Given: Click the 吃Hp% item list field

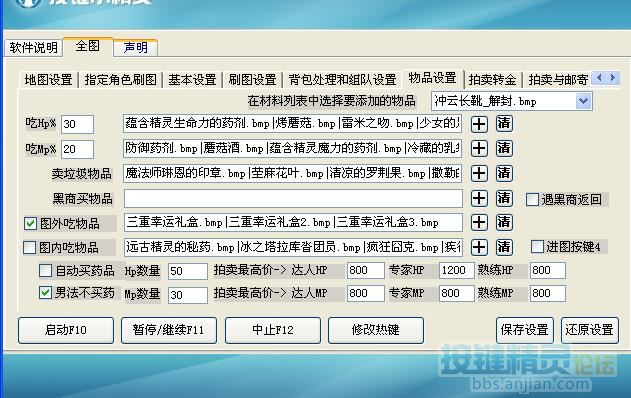Looking at the screenshot, I should (x=292, y=124).
